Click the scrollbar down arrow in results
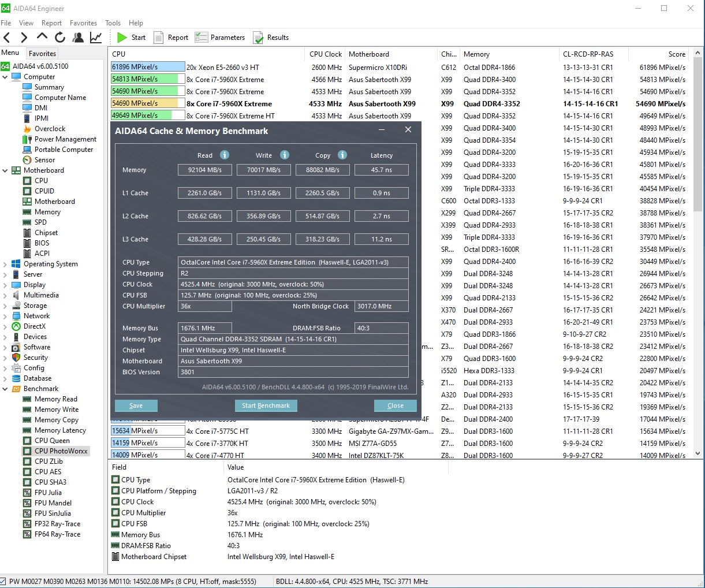 (x=698, y=453)
